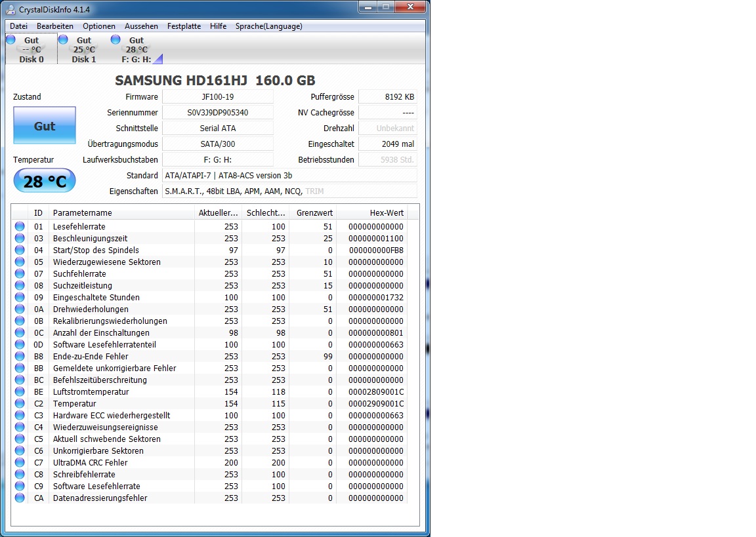Open the Optionen menu

coord(99,26)
